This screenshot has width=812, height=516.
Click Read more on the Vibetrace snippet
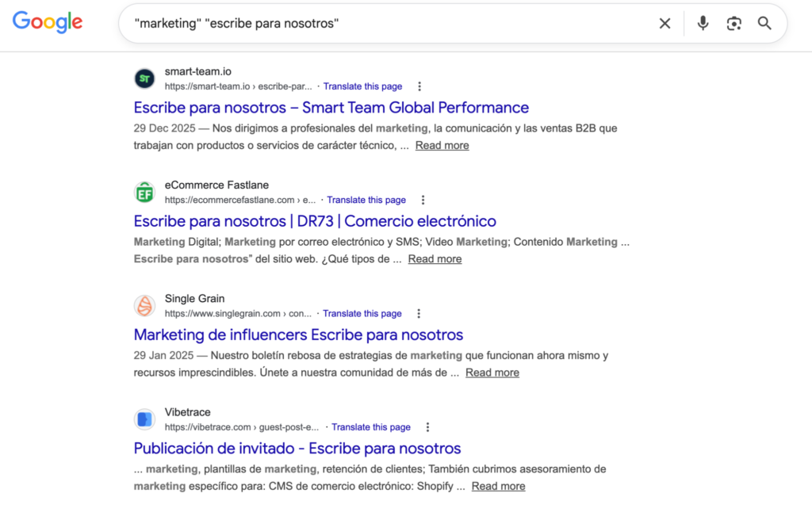[x=498, y=486]
